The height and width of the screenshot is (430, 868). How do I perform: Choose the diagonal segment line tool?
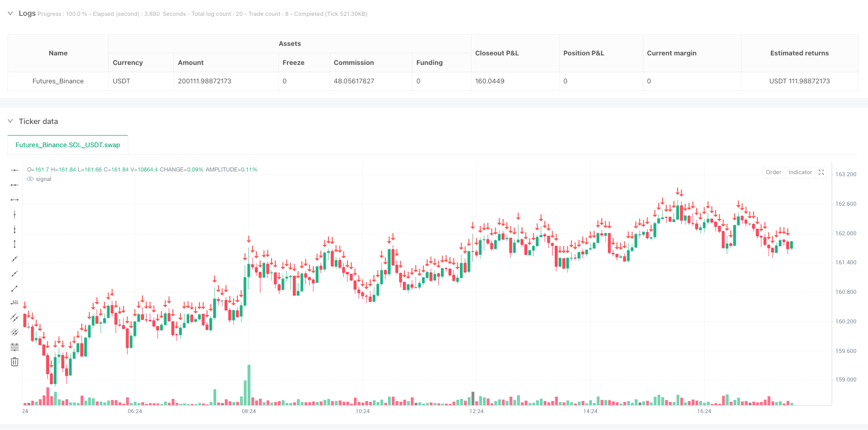(x=15, y=288)
